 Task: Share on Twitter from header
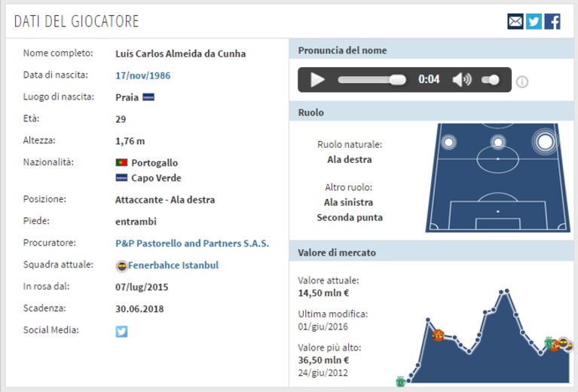(534, 21)
